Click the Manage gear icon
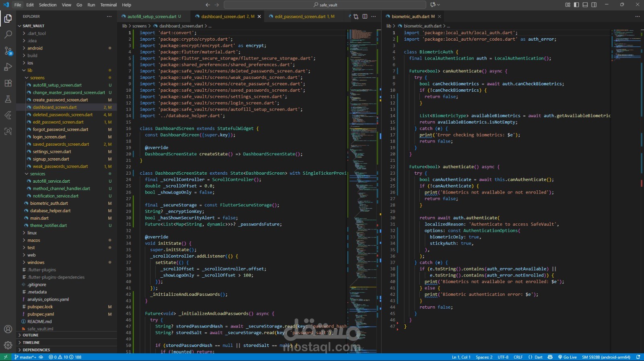This screenshot has width=644, height=361. (8, 345)
